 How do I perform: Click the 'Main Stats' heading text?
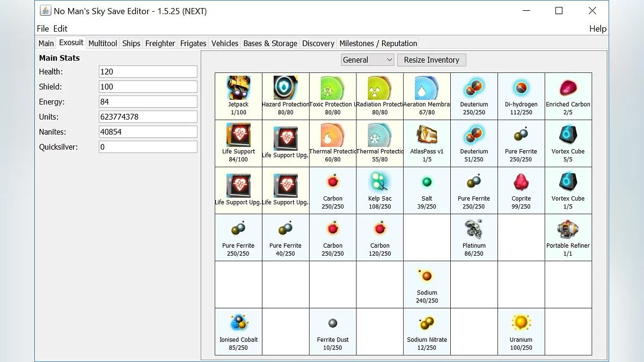pos(59,58)
